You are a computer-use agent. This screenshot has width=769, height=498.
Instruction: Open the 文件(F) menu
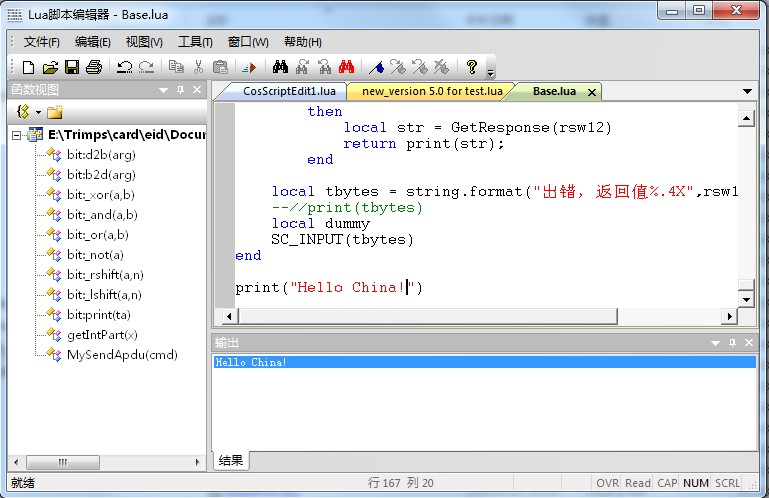[x=42, y=42]
